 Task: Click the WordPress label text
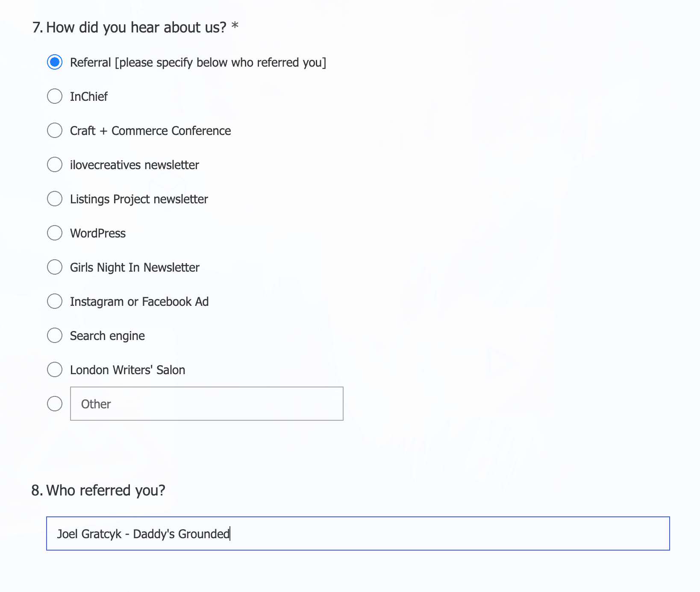pos(97,233)
